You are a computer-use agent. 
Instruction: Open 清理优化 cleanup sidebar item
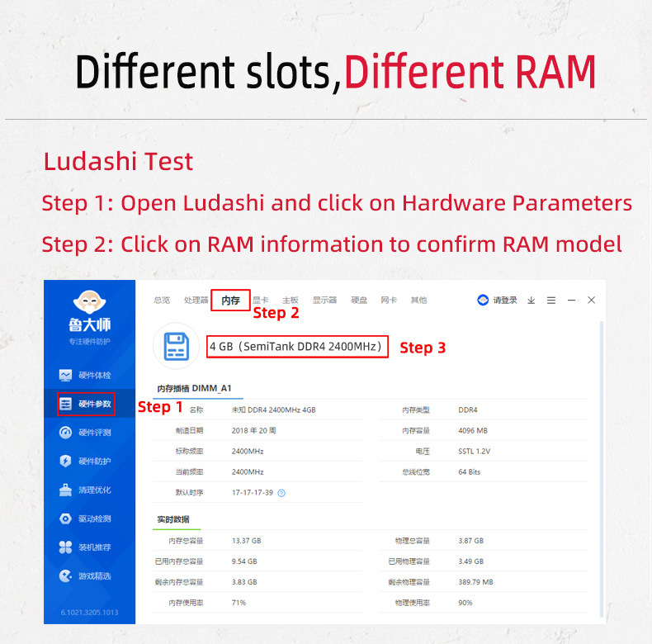(x=85, y=490)
